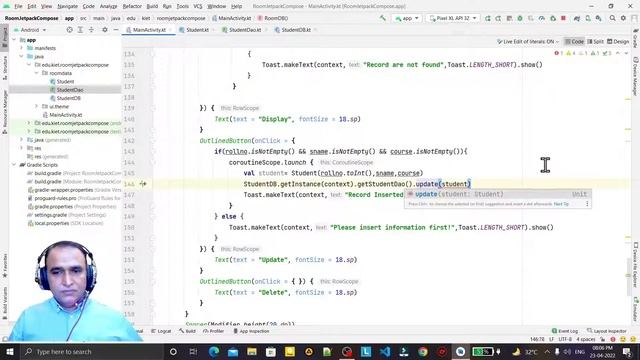Image resolution: width=640 pixels, height=360 pixels.
Task: Open the Device File Explorer side tab
Action: (636, 265)
